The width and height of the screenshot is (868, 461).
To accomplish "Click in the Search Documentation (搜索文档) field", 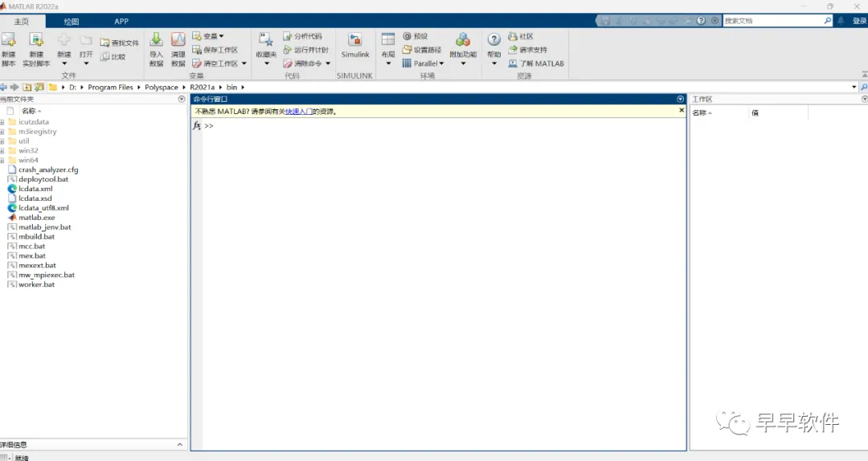I will (773, 20).
